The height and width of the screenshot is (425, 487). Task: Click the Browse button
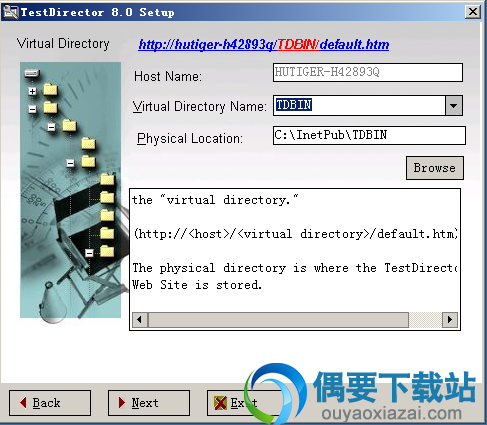click(435, 168)
